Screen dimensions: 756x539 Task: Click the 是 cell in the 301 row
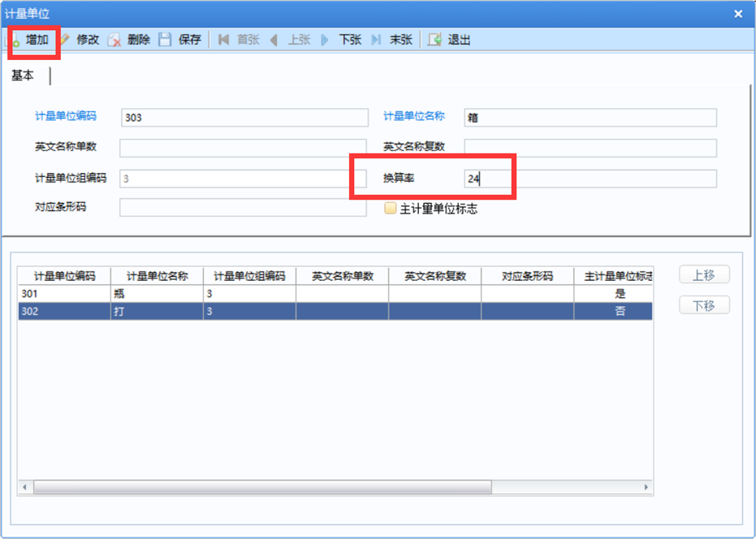[x=614, y=294]
